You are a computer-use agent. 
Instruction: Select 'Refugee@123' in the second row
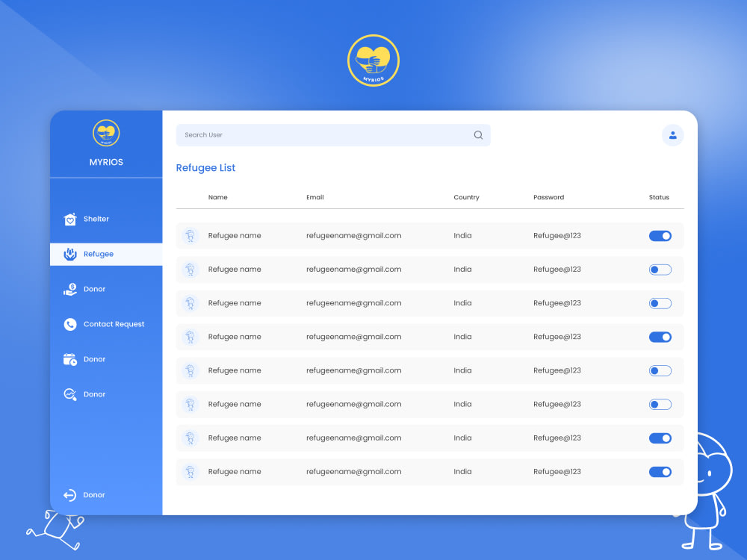tap(557, 269)
